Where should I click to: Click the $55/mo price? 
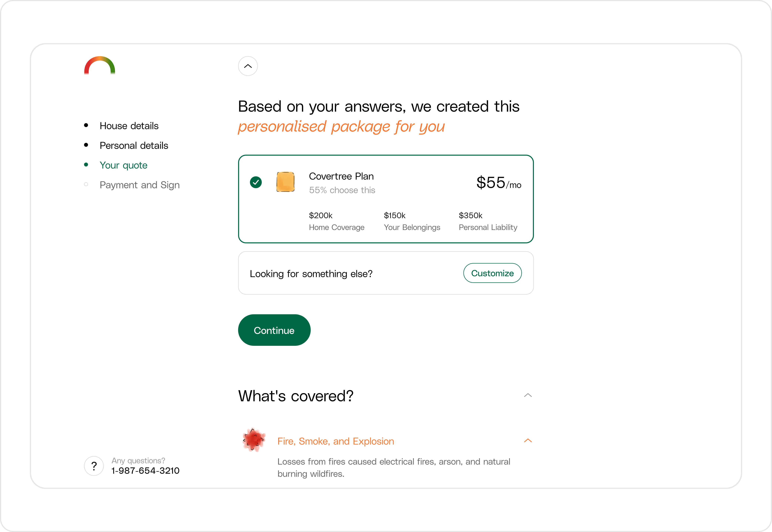coord(498,183)
